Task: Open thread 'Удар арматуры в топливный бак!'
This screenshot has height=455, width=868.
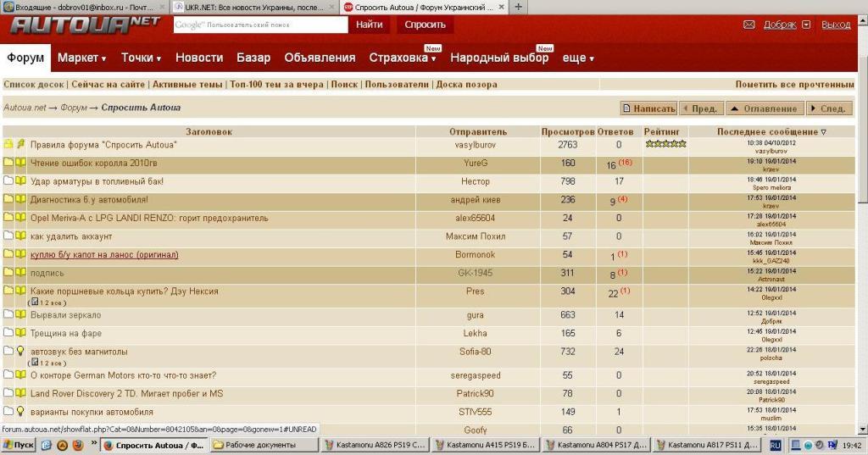Action: coord(97,181)
